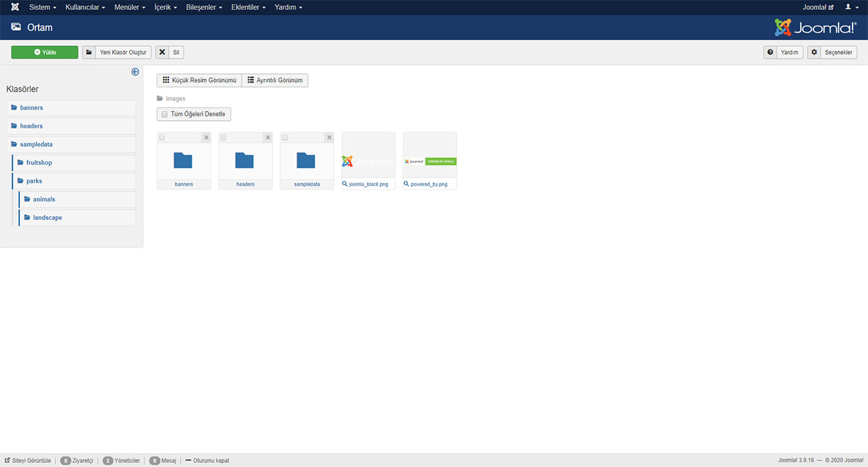The height and width of the screenshot is (467, 868).
Task: Click the Yardım help toolbar button
Action: coord(784,52)
